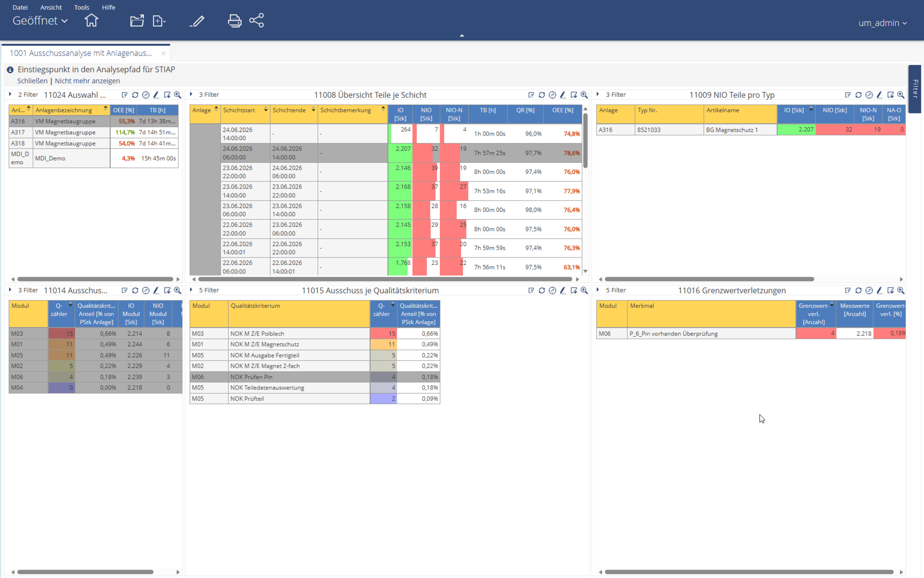This screenshot has width=924, height=578.
Task: Click the info icon beside Einstiegspunkt message
Action: click(x=10, y=70)
